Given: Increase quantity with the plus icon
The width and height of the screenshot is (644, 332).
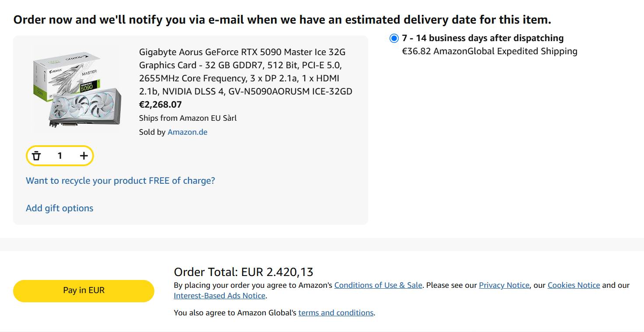Looking at the screenshot, I should (x=84, y=156).
